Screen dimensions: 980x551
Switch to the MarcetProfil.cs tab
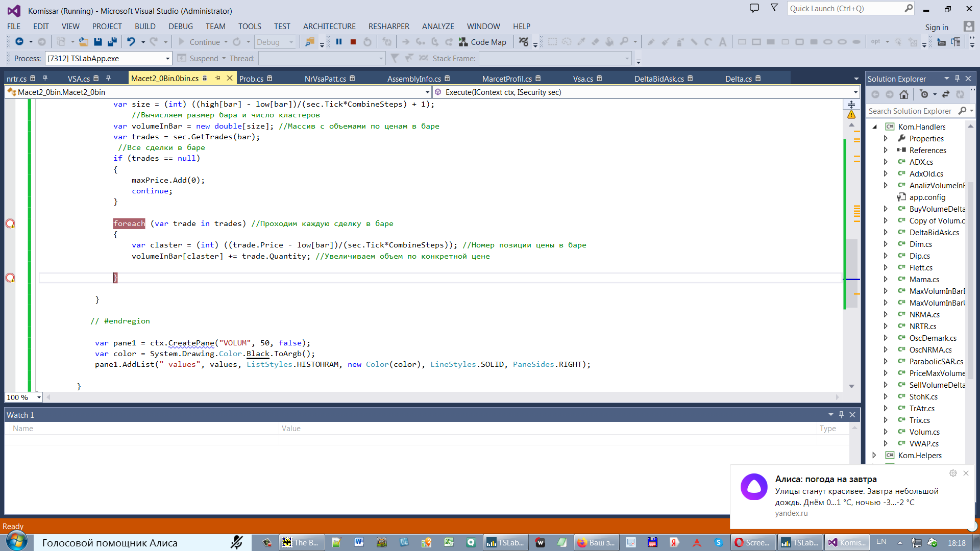(507, 79)
